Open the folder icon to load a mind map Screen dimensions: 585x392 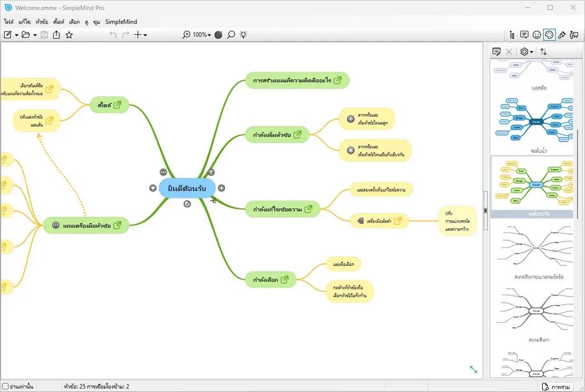(26, 35)
